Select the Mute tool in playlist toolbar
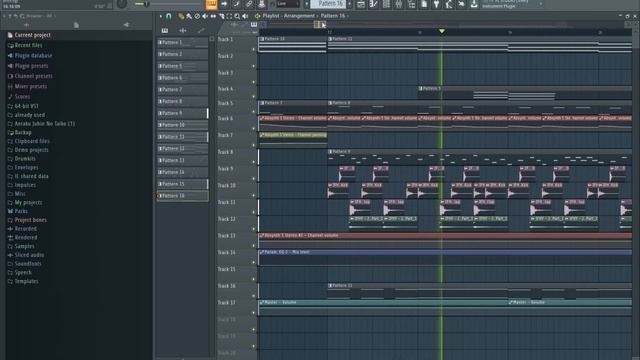This screenshot has height=360, width=640. coord(205,16)
